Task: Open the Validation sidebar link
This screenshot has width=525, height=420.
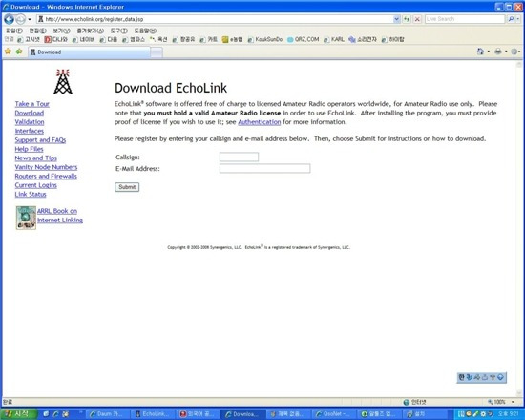Action: [30, 122]
